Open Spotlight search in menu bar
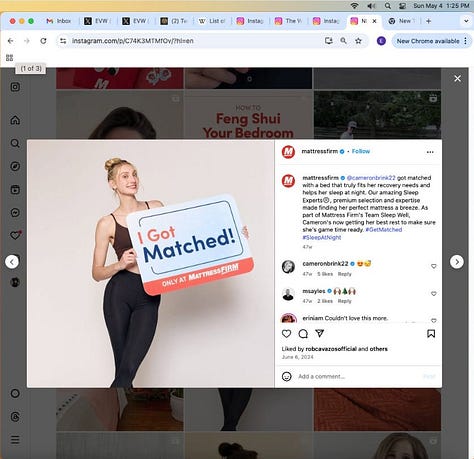The height and width of the screenshot is (459, 474). click(388, 6)
